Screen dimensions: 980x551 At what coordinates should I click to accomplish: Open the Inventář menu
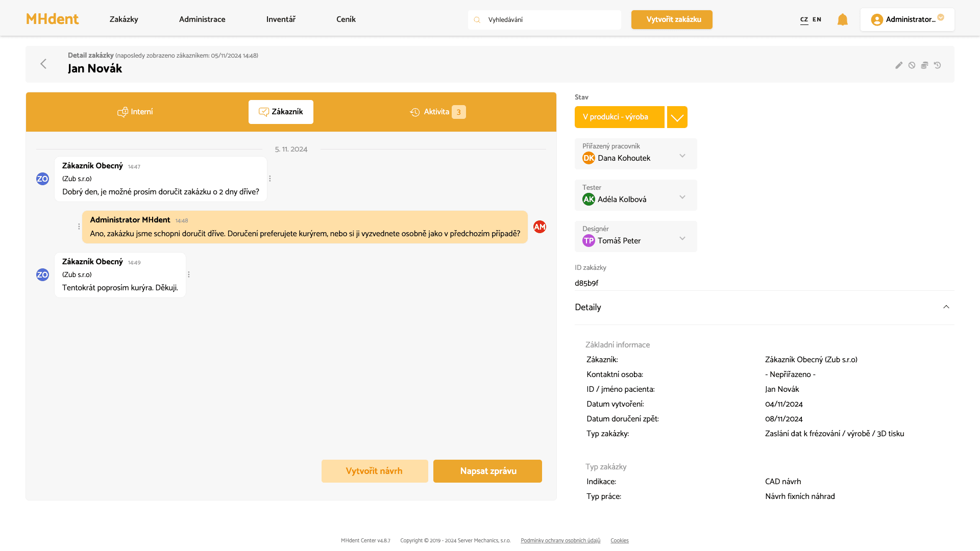pos(281,19)
